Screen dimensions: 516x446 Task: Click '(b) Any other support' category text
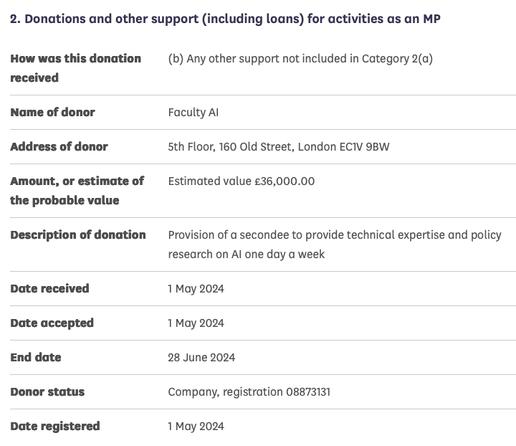[300, 59]
